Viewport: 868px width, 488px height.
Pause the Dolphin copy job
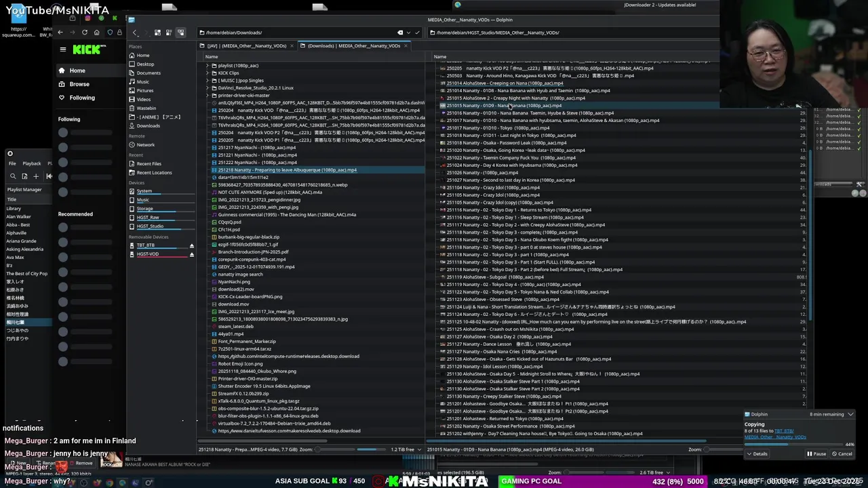(x=816, y=454)
